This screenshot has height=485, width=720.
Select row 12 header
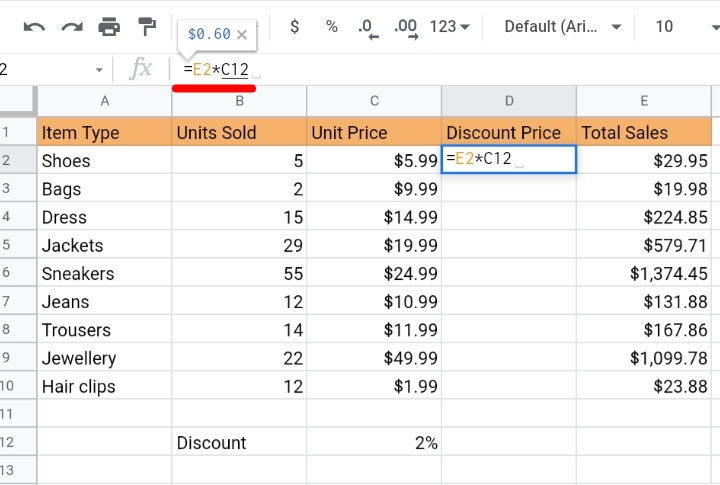pos(18,442)
